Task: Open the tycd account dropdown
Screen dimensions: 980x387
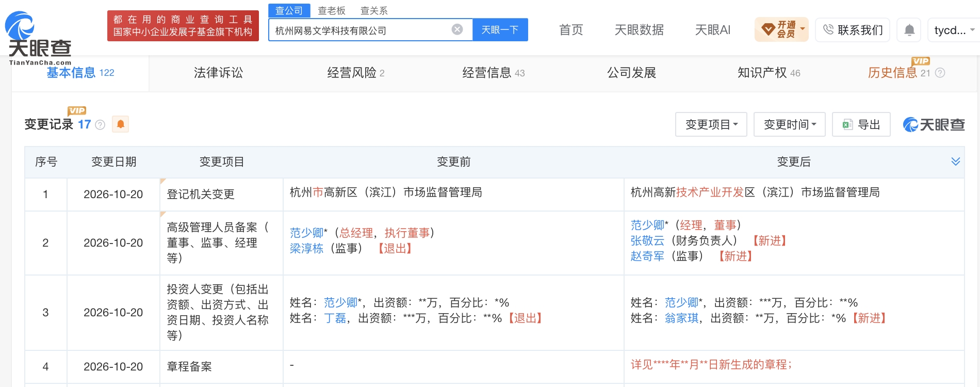Action: (x=954, y=30)
